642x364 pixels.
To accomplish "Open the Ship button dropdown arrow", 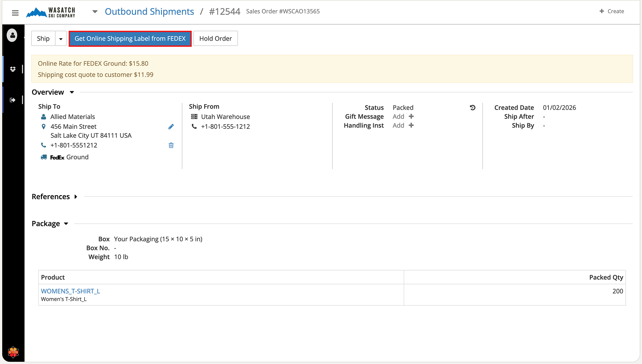I will pyautogui.click(x=61, y=39).
